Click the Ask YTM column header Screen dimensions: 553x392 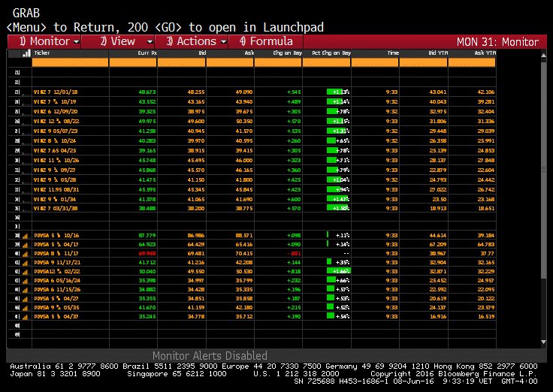pos(485,53)
